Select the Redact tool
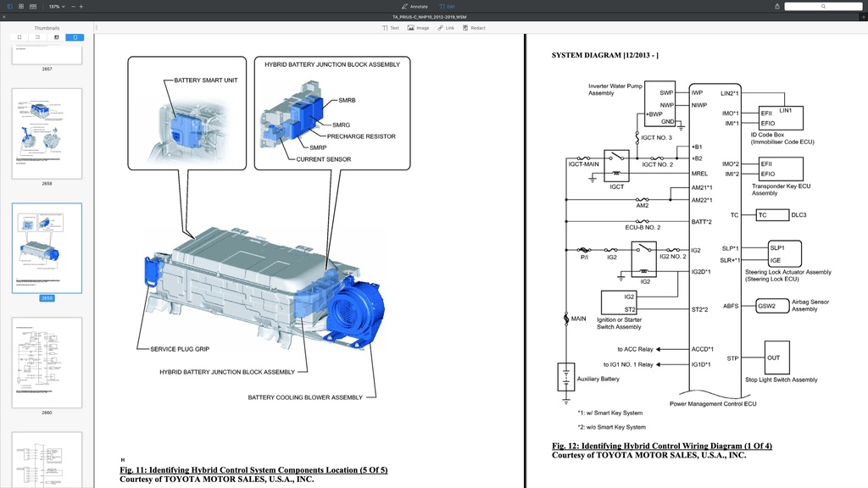This screenshot has height=488, width=868. point(474,28)
